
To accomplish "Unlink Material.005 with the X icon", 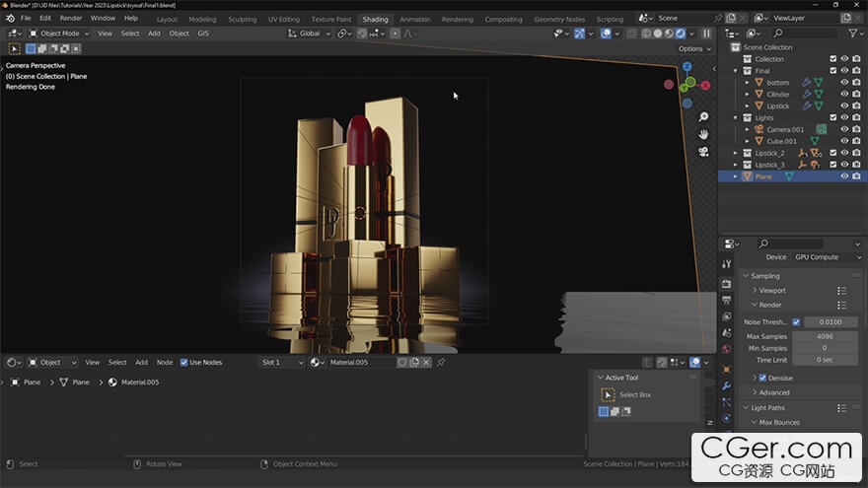I will point(426,363).
